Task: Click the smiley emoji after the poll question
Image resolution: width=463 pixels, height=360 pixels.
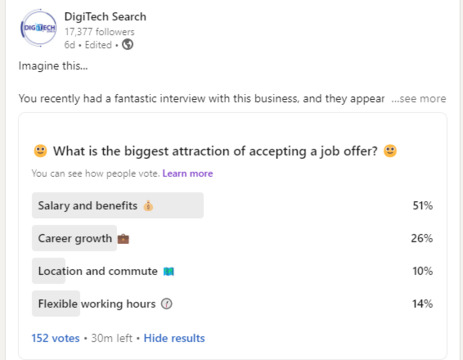Action: pyautogui.click(x=390, y=151)
